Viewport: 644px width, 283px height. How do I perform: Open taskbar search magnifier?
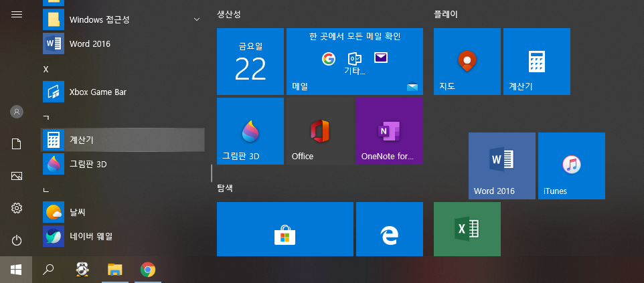point(48,270)
